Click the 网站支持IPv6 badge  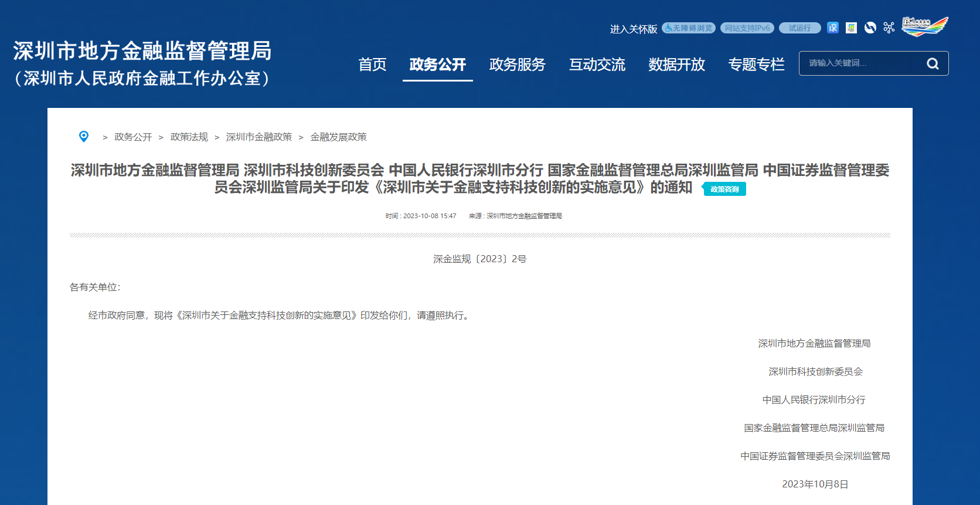(x=747, y=28)
